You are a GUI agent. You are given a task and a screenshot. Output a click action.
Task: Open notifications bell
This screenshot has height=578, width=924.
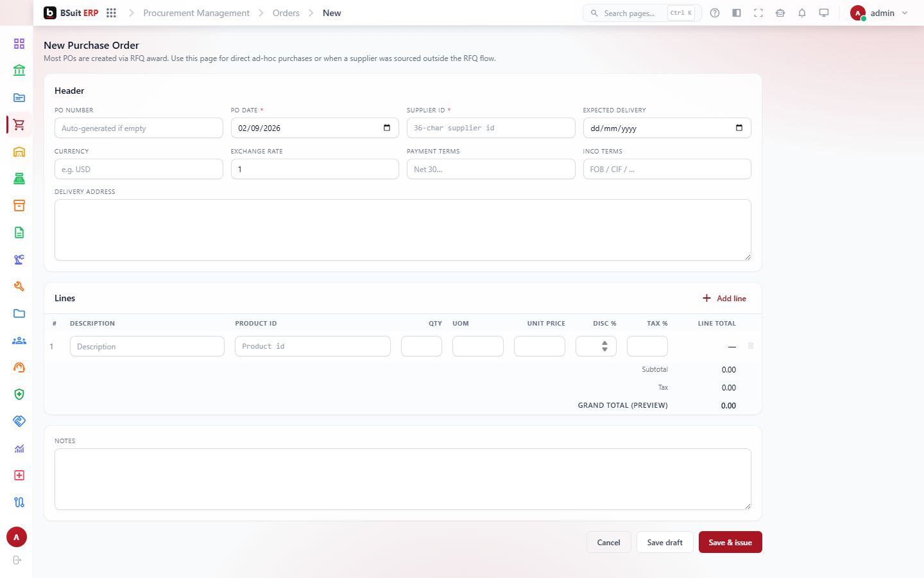pyautogui.click(x=802, y=13)
